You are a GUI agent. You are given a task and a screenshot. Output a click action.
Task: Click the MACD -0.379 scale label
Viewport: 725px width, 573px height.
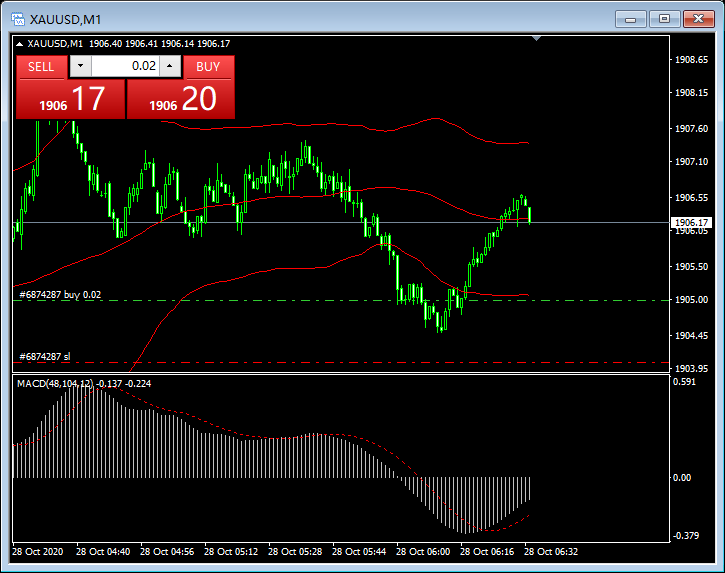click(x=686, y=536)
